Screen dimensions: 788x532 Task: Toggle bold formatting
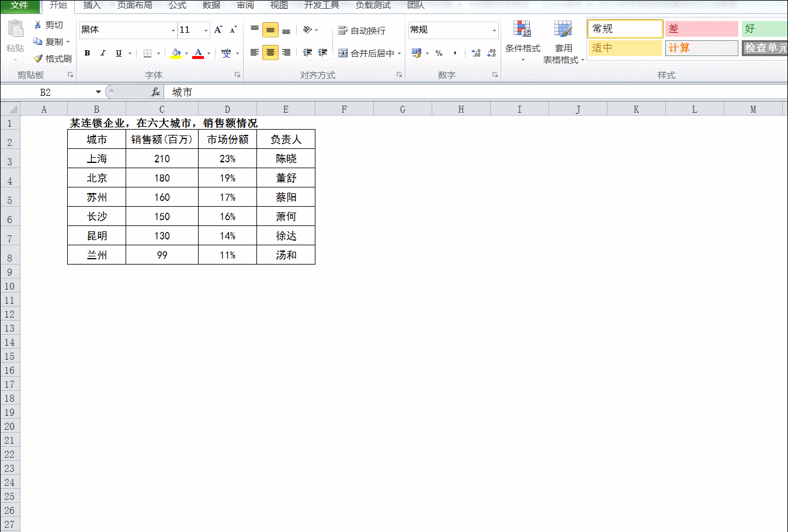pyautogui.click(x=87, y=53)
